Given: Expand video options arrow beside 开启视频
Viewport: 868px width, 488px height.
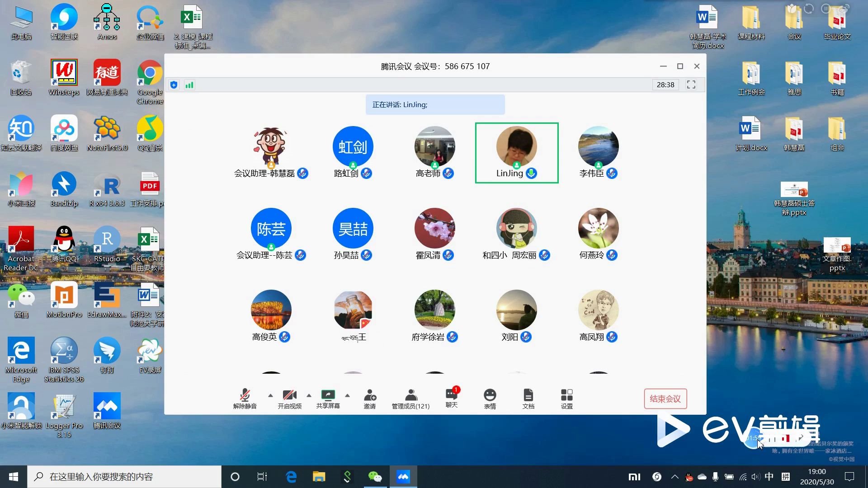Looking at the screenshot, I should pyautogui.click(x=309, y=395).
